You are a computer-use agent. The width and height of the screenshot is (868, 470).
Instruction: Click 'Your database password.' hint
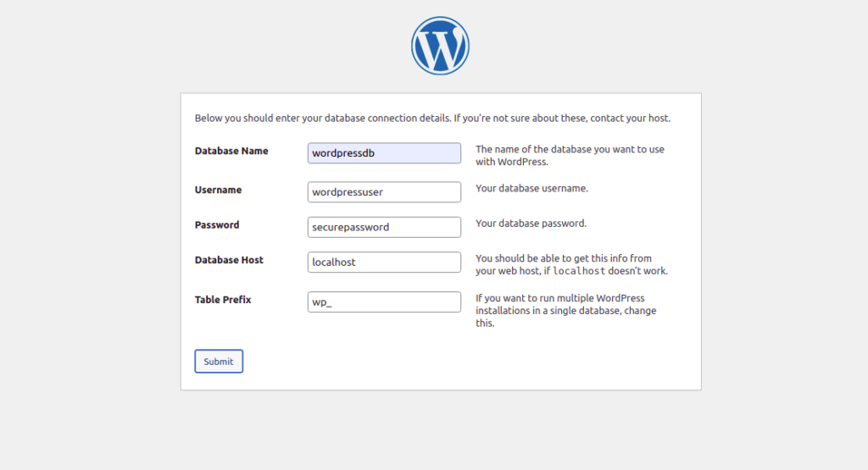531,224
